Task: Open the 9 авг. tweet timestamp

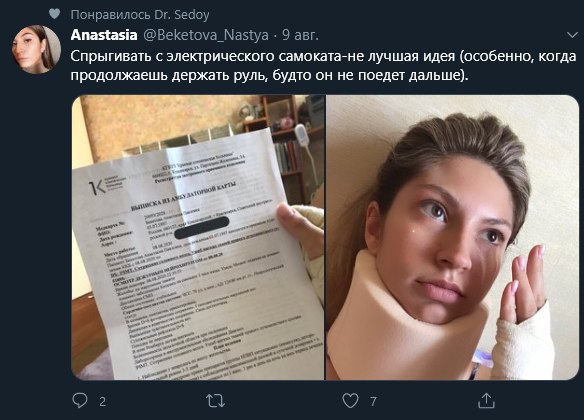Action: tap(300, 35)
